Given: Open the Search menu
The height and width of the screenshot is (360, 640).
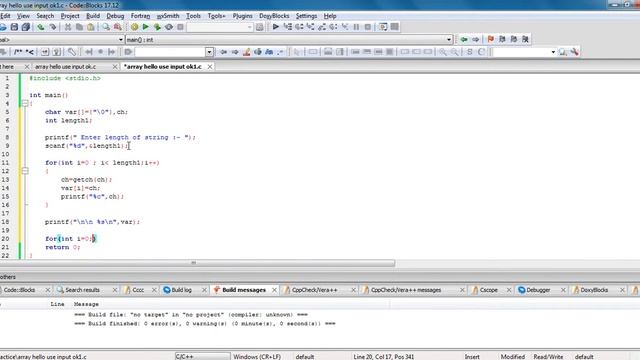Looking at the screenshot, I should [45, 16].
